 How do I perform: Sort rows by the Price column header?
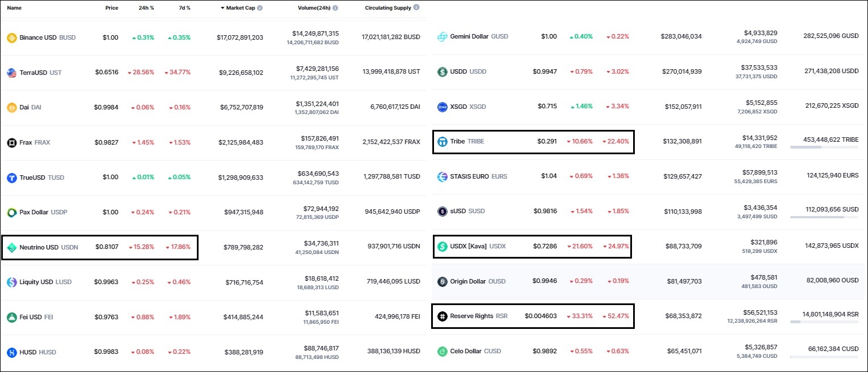tap(111, 8)
